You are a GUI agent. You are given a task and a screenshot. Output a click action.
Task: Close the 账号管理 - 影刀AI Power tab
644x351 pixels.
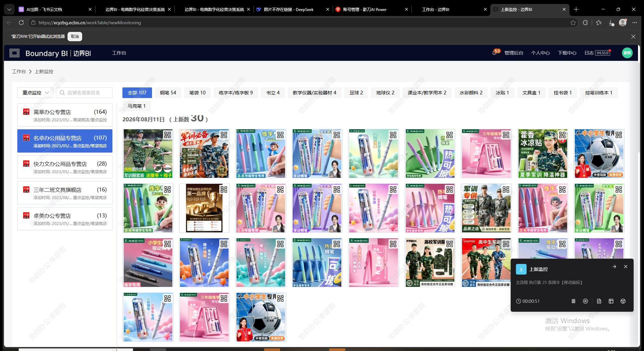pos(406,10)
